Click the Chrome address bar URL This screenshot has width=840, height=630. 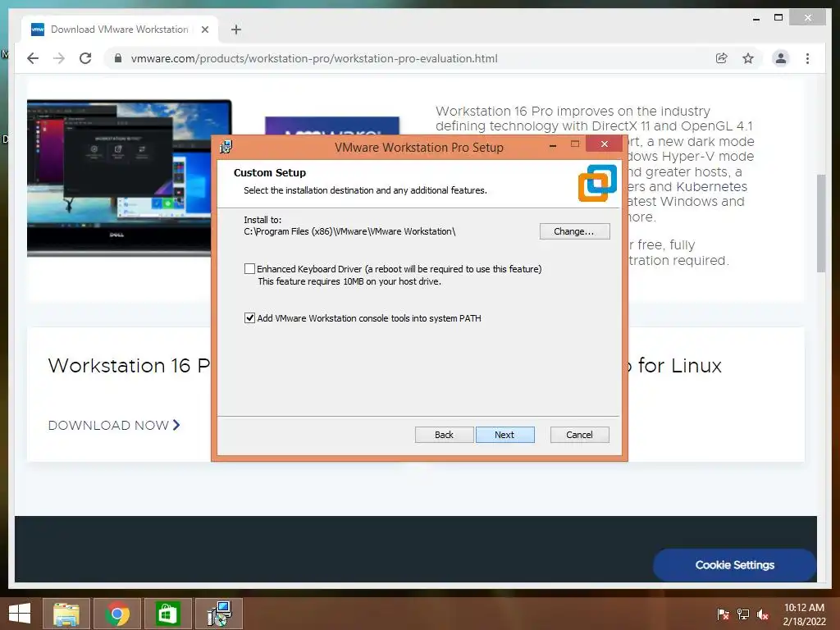pyautogui.click(x=314, y=58)
